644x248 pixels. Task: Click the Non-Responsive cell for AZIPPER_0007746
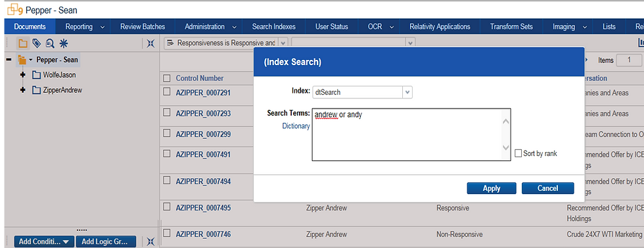tap(459, 234)
